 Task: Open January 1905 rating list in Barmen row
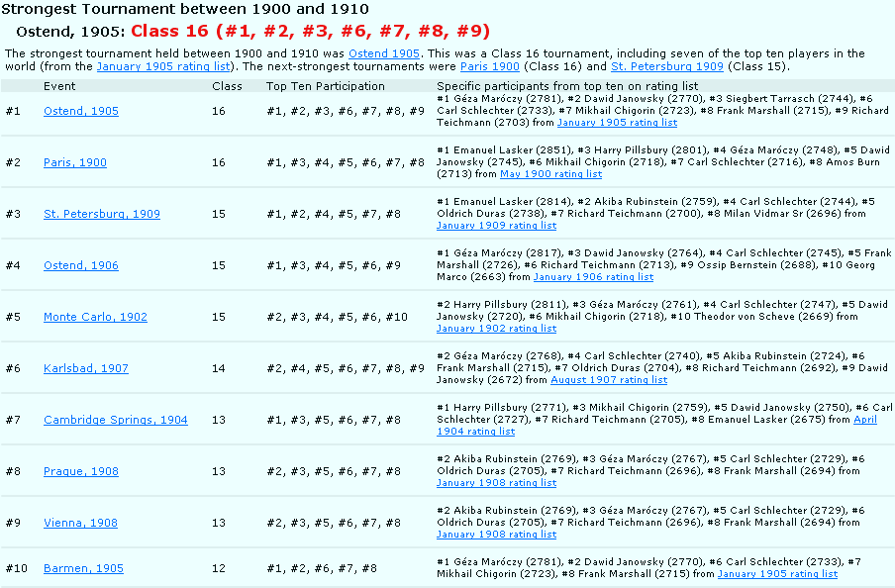click(x=777, y=573)
